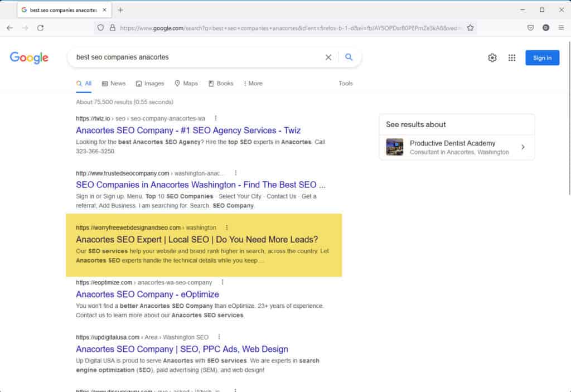Open 'Anacortes SEO Company | SEO, PPC Ads, Web Design'

182,349
